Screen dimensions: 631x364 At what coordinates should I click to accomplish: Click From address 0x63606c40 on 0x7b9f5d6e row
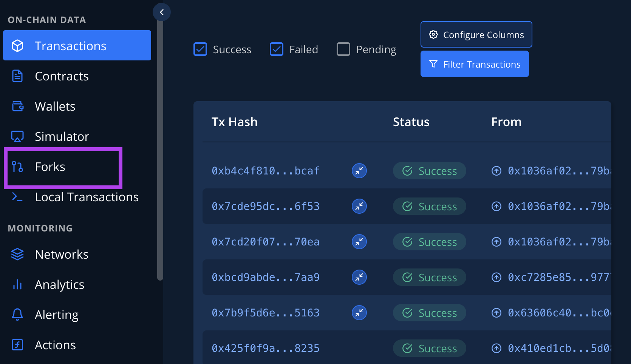[x=559, y=313]
